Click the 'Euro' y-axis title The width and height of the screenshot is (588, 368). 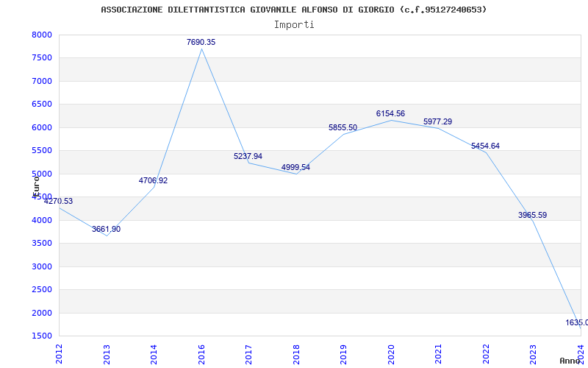point(36,185)
